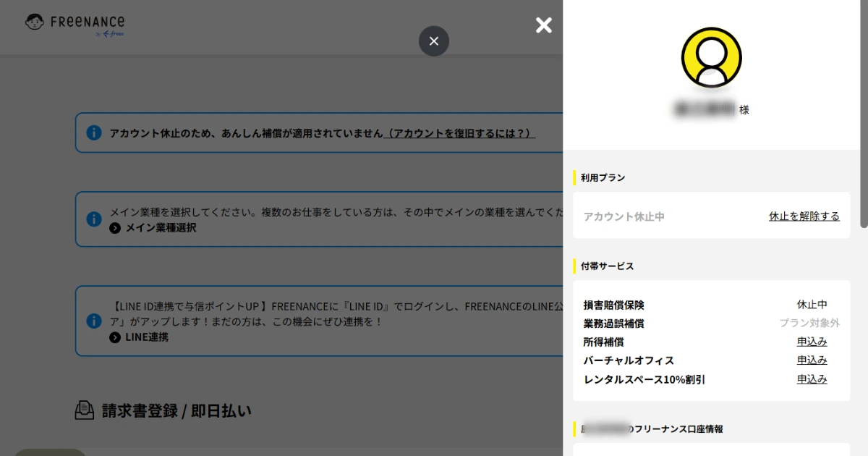Click 付帯サービス section heading
Screen dimensions: 868x456
608,266
